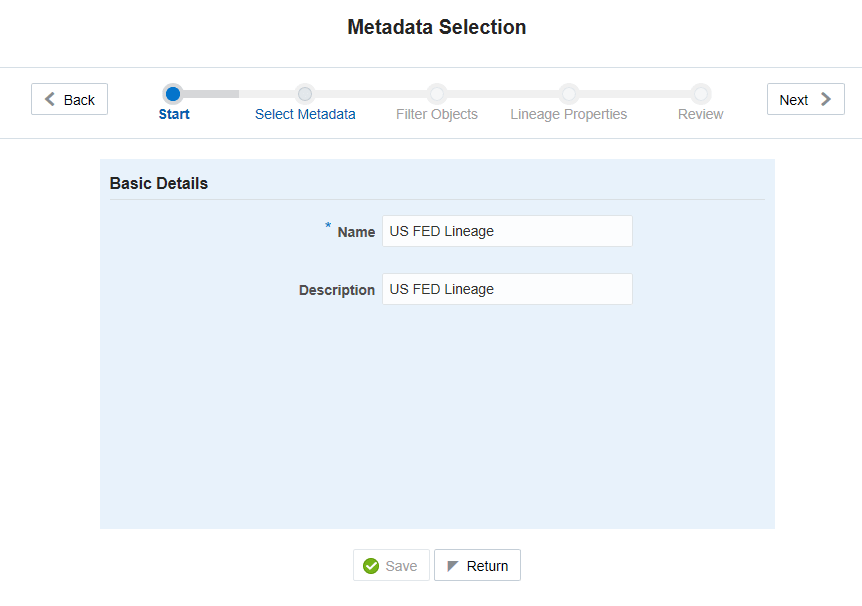The width and height of the screenshot is (862, 606).
Task: Click the Return button label
Action: pos(487,566)
